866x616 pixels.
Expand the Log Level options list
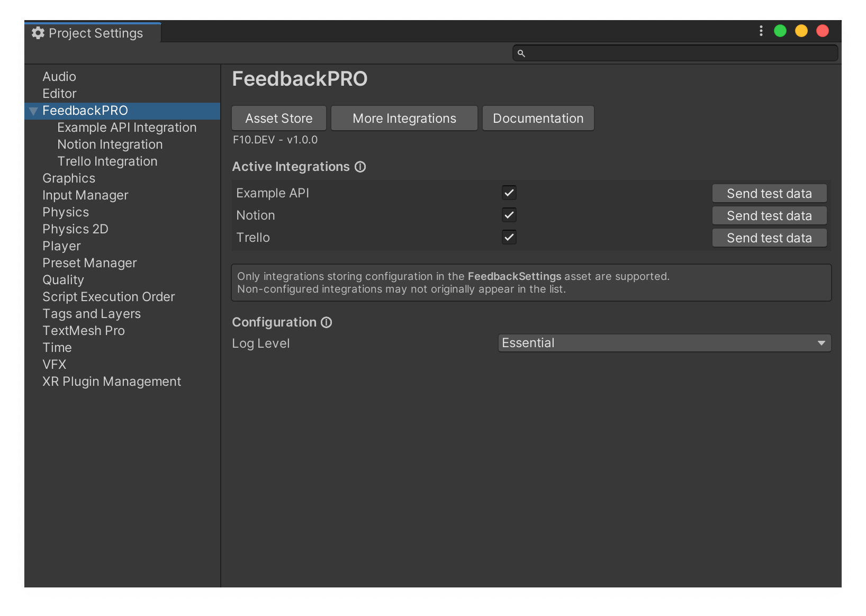click(x=822, y=343)
